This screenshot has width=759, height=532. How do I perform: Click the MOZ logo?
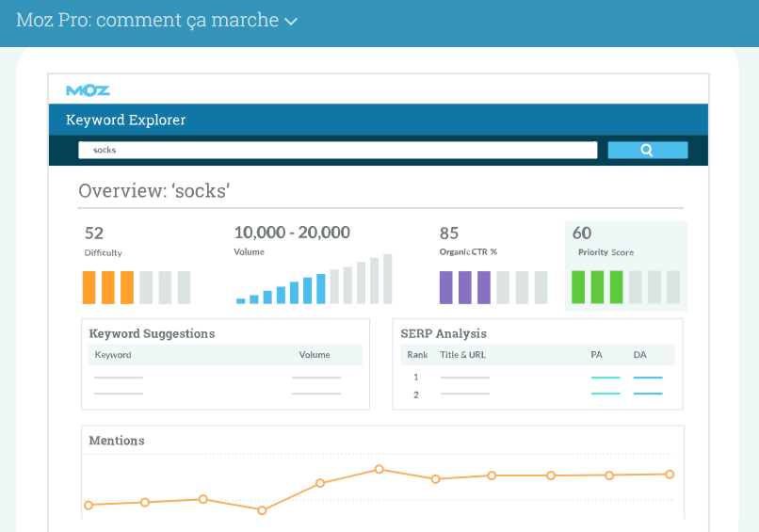pos(89,90)
